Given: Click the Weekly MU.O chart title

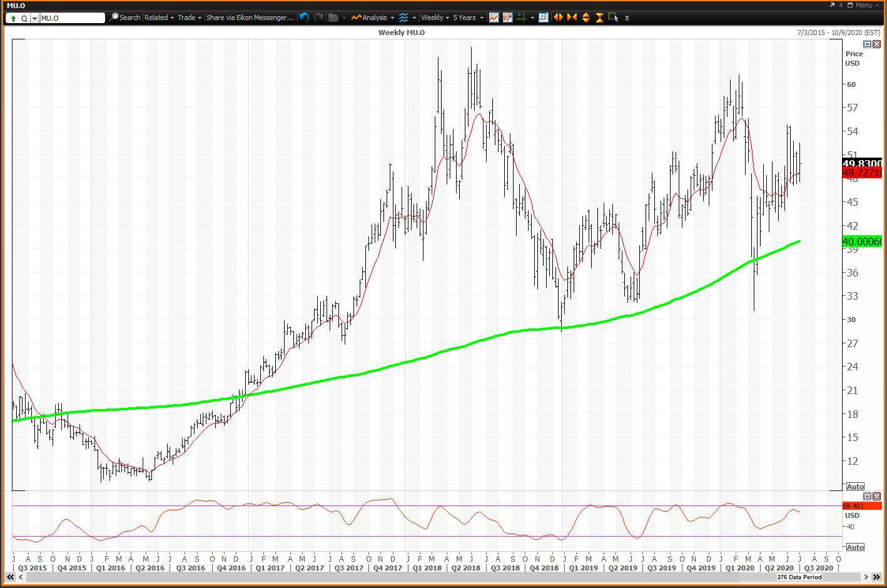Looking at the screenshot, I should [402, 32].
